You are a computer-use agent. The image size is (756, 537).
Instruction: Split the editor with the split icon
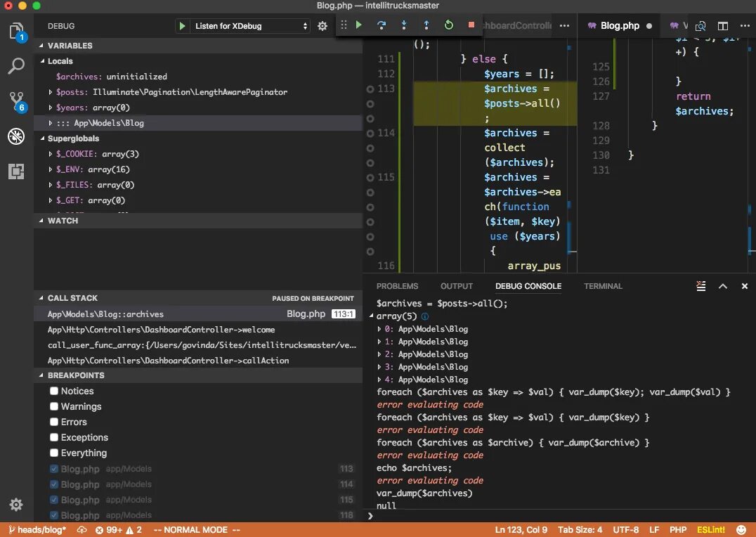(723, 26)
